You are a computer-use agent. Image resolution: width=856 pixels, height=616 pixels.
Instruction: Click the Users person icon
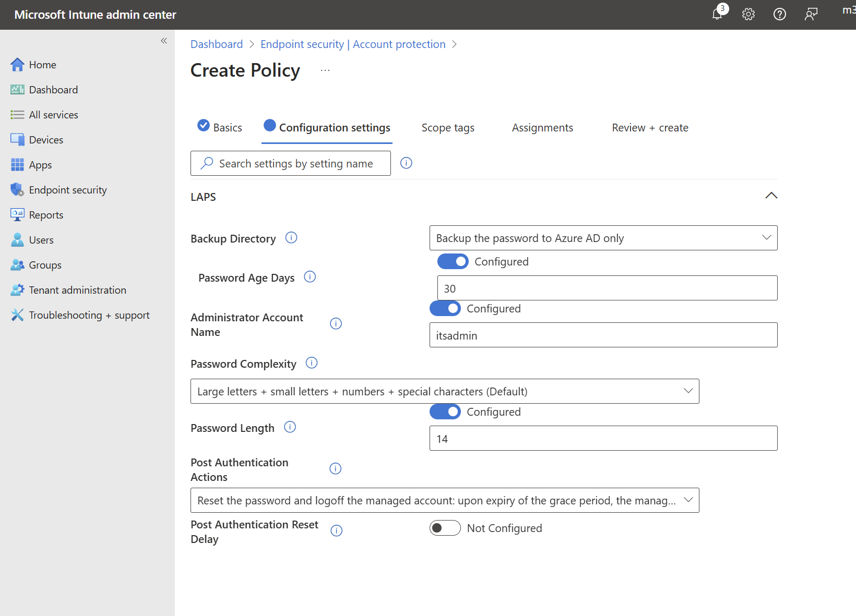point(17,240)
